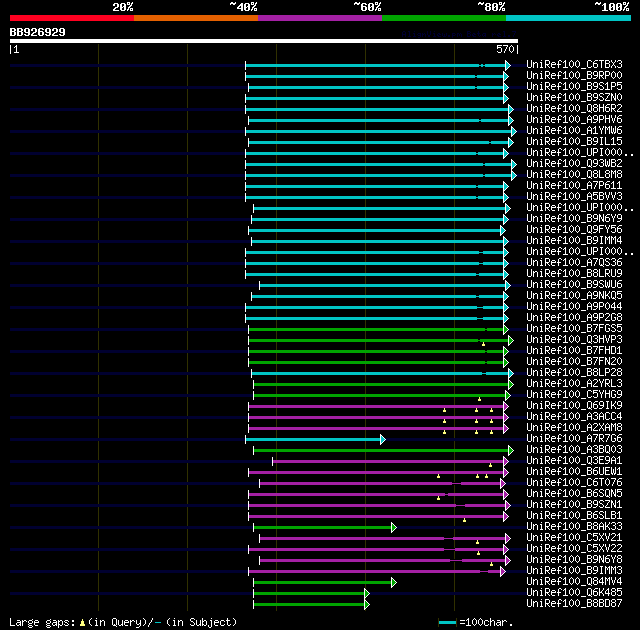Image resolution: width=640 pixels, height=630 pixels.
Task: Select the UniRef100_A9NKQ5 label
Action: (574, 295)
